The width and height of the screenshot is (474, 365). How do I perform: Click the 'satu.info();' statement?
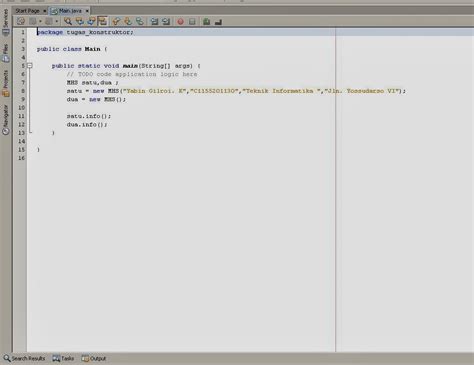tap(89, 116)
